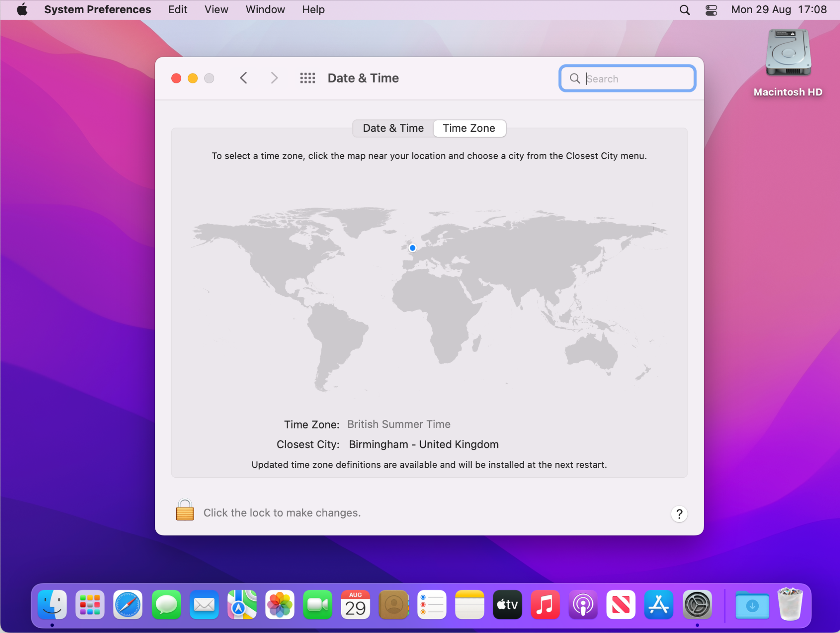840x633 pixels.
Task: Open the Help menu
Action: pos(313,9)
